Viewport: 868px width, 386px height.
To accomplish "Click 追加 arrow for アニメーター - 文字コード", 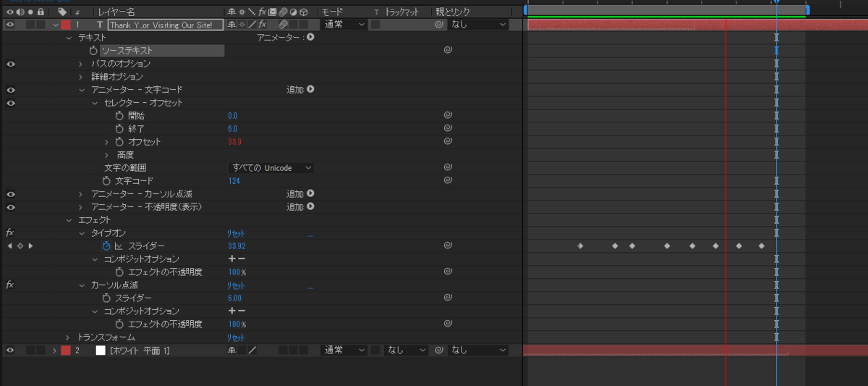I will (310, 90).
